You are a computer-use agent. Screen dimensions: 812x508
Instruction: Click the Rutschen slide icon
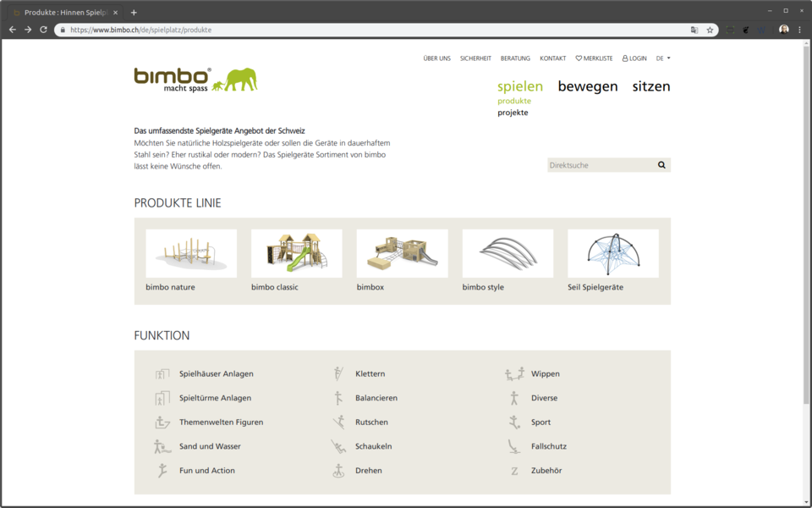point(338,422)
